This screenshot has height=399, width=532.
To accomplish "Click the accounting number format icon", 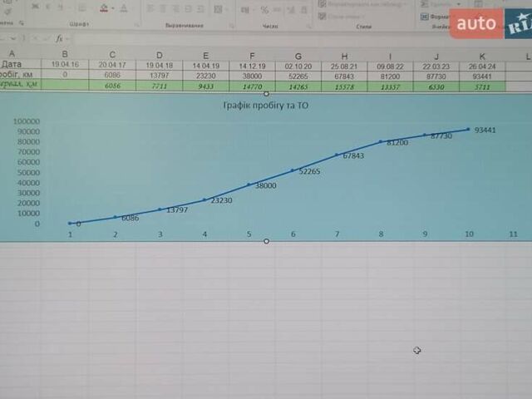I will click(245, 10).
